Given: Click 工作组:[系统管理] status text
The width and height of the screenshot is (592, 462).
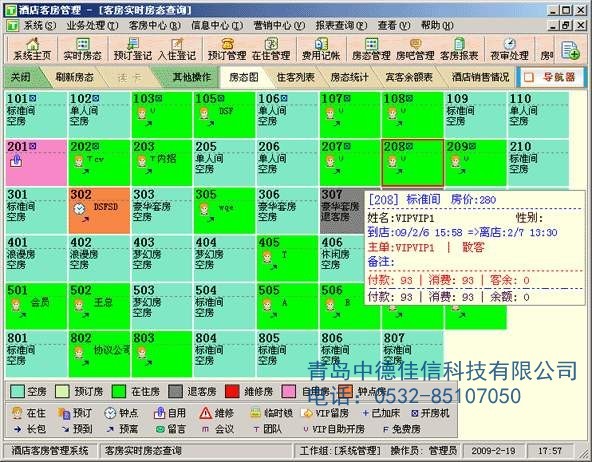Looking at the screenshot, I should point(340,451).
